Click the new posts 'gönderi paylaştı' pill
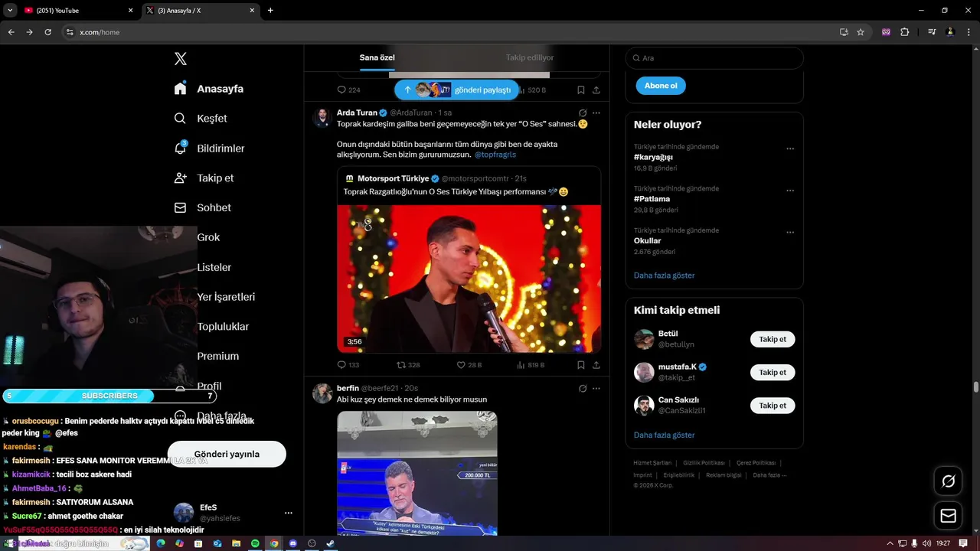 tap(456, 90)
